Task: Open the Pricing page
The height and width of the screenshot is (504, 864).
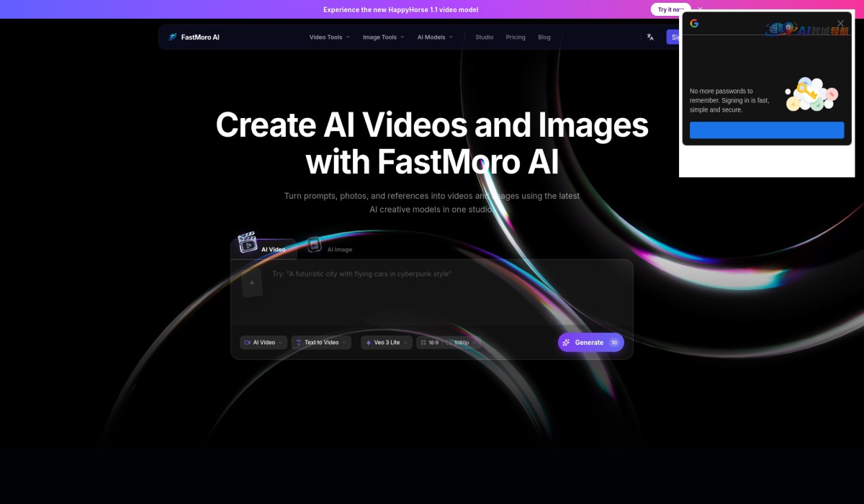Action: coord(516,37)
